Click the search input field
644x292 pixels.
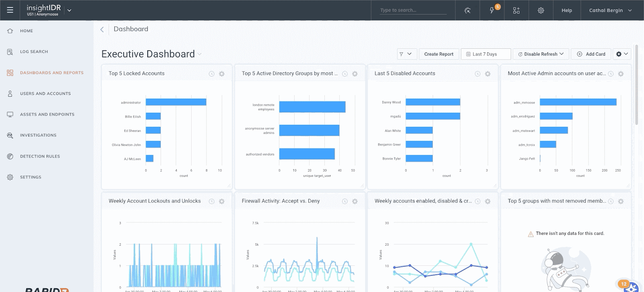pos(413,10)
